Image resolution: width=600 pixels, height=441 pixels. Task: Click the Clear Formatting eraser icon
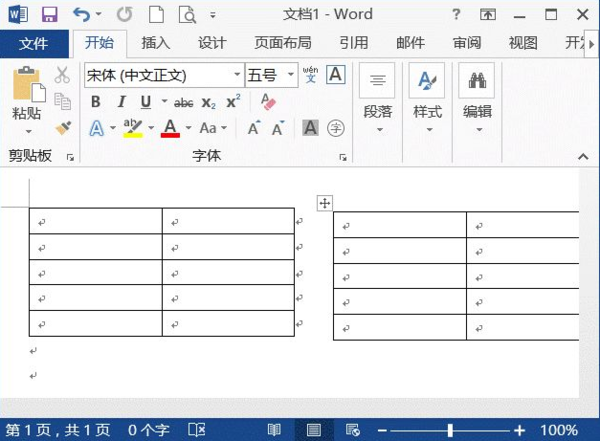[x=268, y=101]
